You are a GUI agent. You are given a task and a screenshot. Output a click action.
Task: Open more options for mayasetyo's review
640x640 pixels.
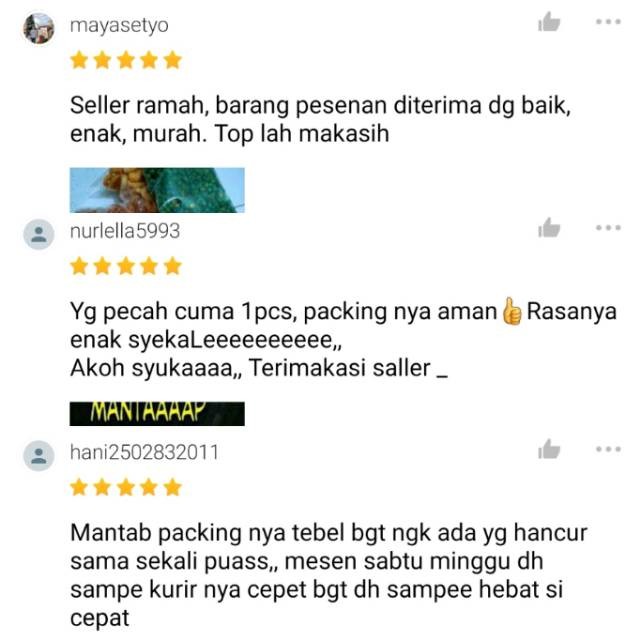pyautogui.click(x=608, y=22)
